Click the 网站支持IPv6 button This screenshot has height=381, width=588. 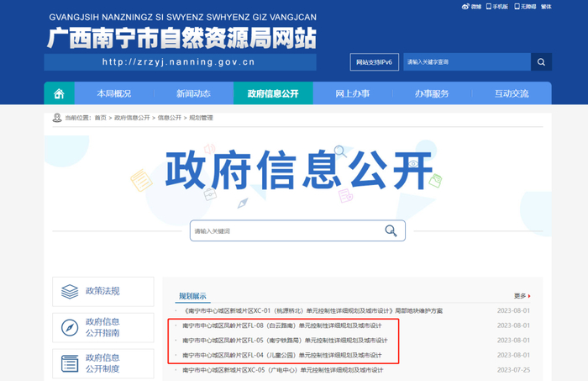click(x=375, y=62)
